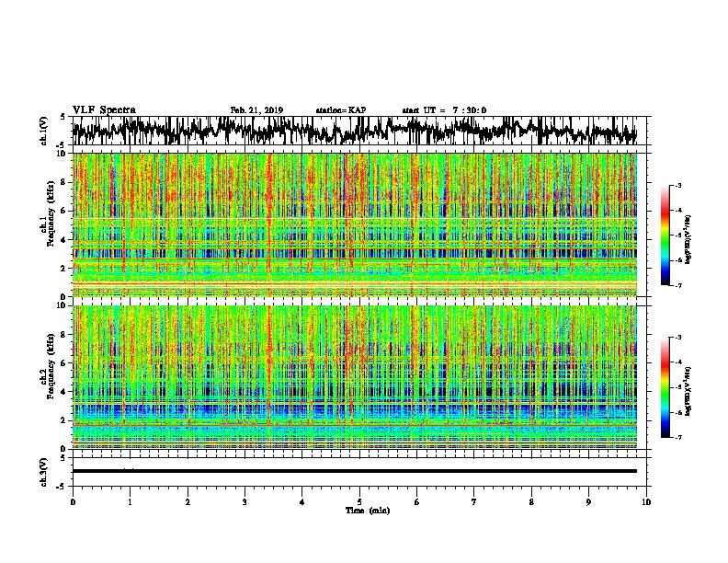The image size is (728, 563).
Task: Click the "-7" tick on ch.2 color bar
Action: click(x=678, y=438)
